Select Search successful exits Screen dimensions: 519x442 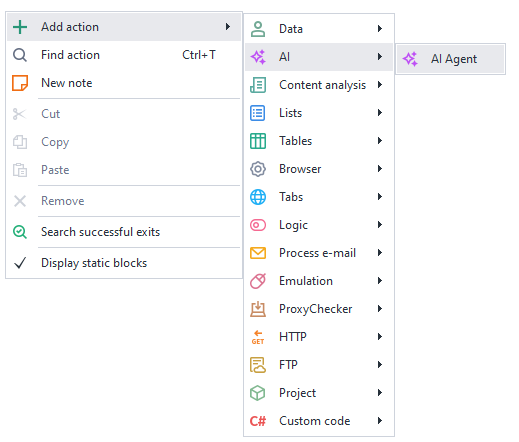coord(124,232)
